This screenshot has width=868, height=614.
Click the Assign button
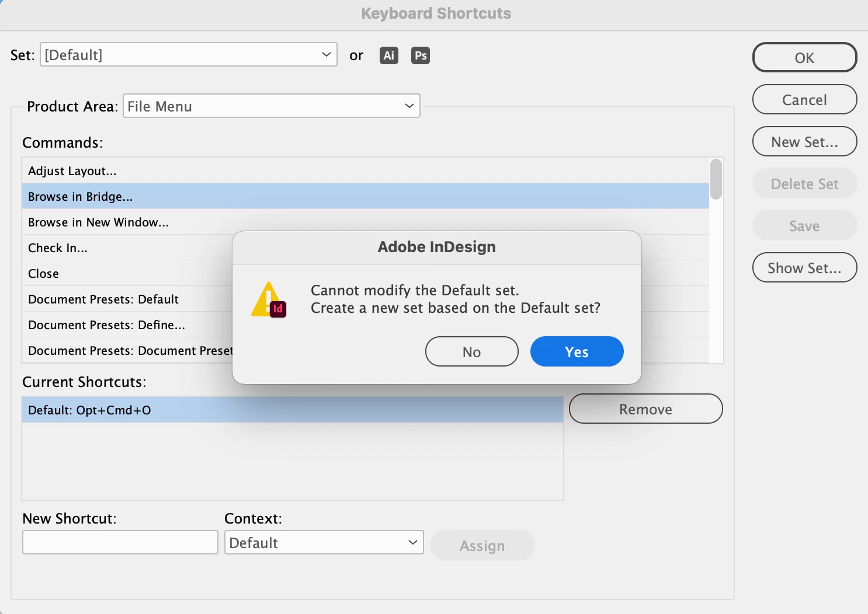coord(482,546)
